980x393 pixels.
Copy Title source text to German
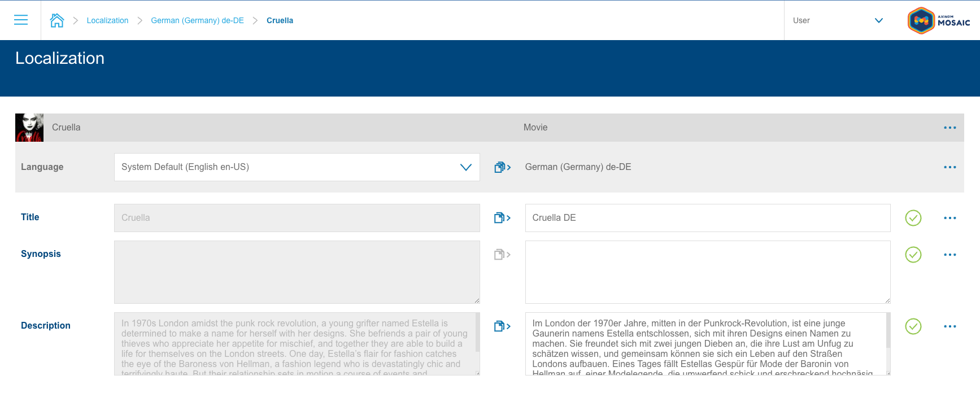[x=502, y=218]
